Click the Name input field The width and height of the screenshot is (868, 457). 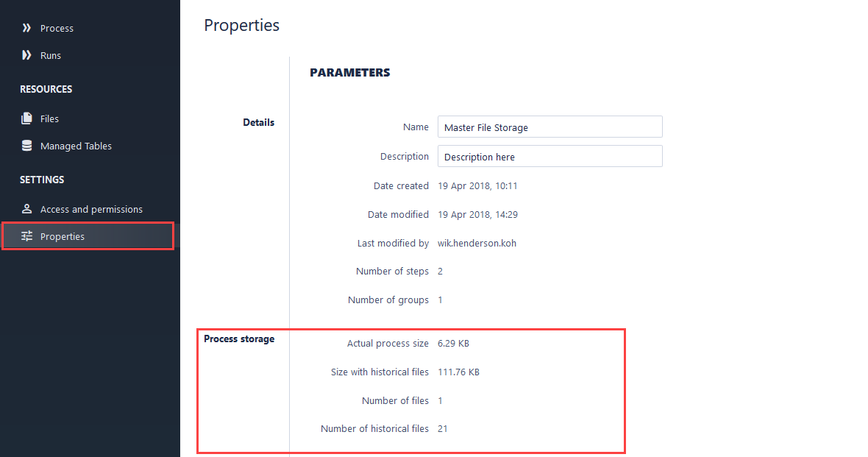click(549, 127)
